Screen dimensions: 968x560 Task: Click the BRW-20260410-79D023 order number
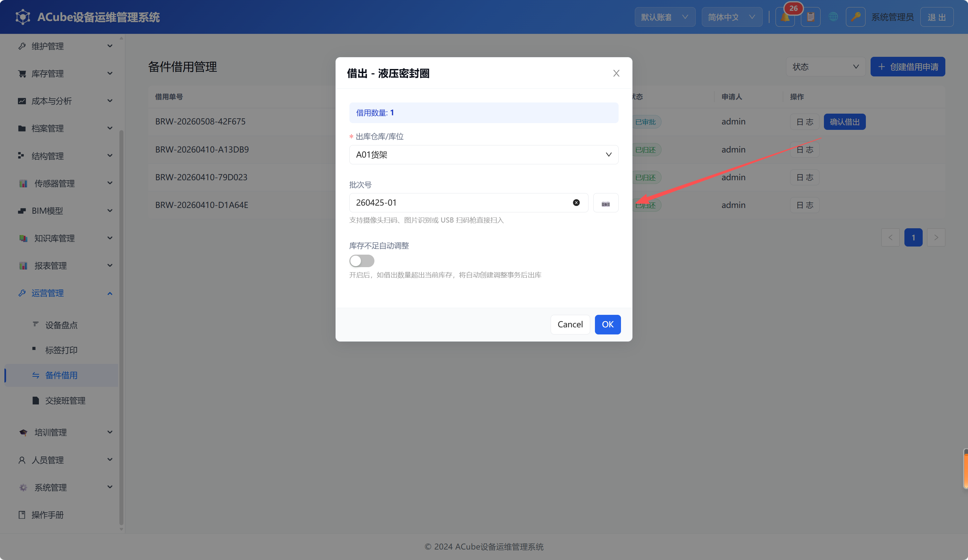(x=201, y=178)
